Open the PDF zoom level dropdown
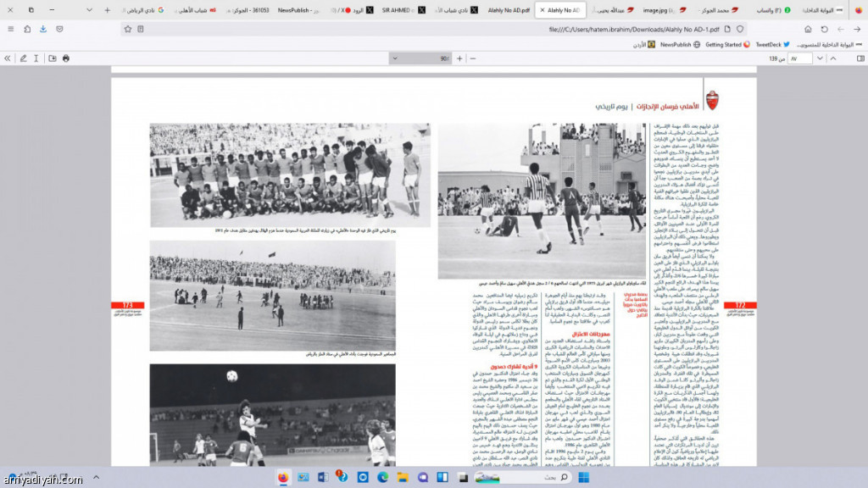Screen dimensions: 868x488 click(x=420, y=58)
